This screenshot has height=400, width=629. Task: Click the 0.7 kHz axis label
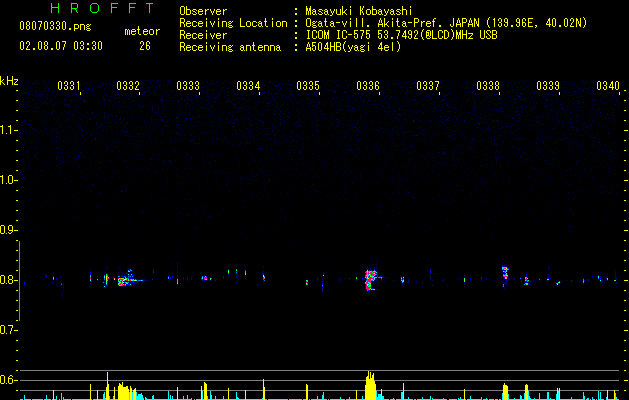click(8, 330)
